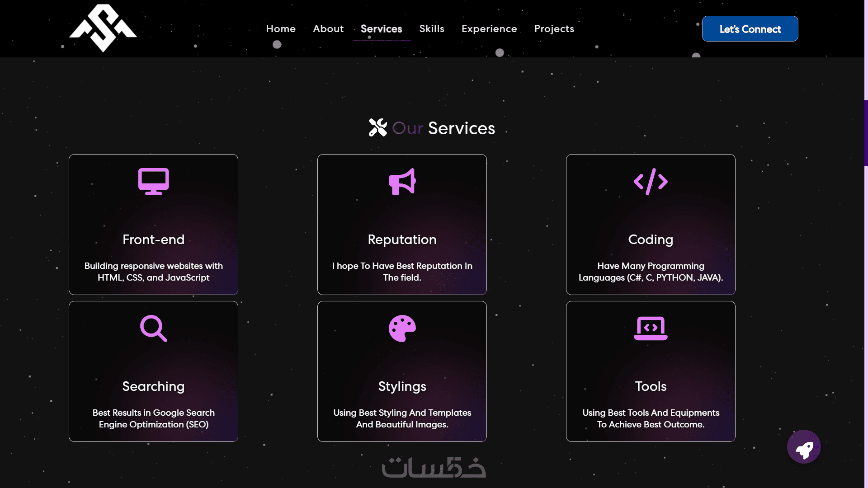868x488 pixels.
Task: Open the Home navigation link
Action: [x=281, y=28]
